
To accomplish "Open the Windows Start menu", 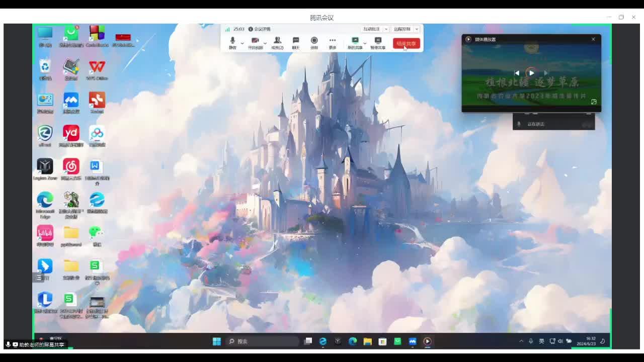I will click(217, 341).
